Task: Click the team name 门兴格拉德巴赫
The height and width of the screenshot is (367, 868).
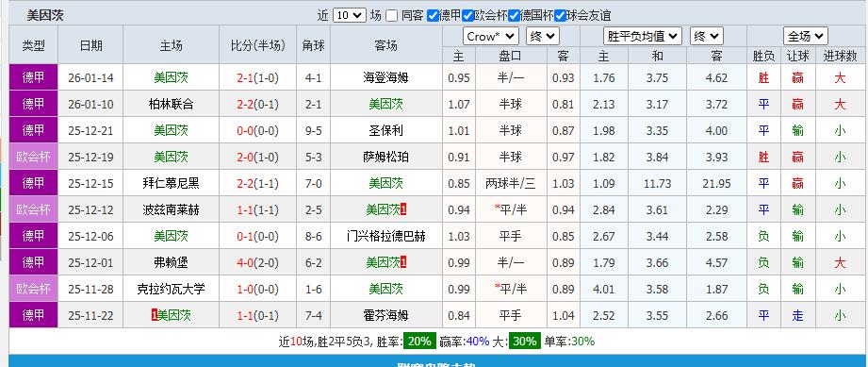Action: point(385,236)
